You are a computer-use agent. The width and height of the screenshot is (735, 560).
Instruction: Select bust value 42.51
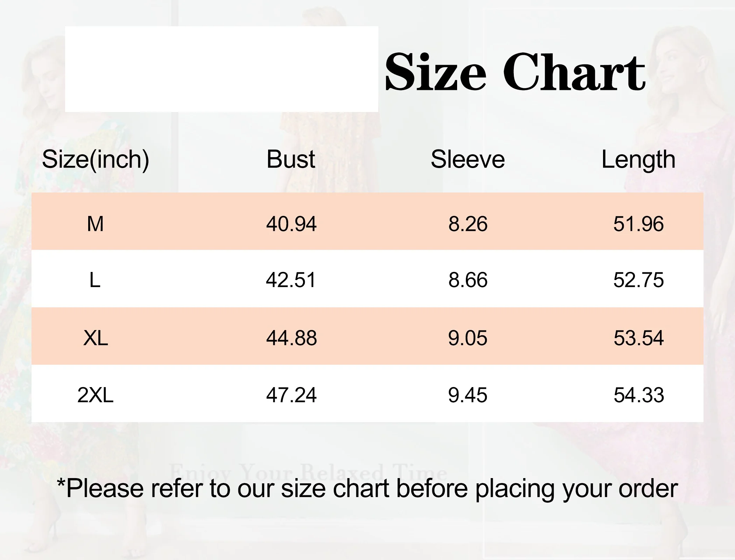point(291,280)
